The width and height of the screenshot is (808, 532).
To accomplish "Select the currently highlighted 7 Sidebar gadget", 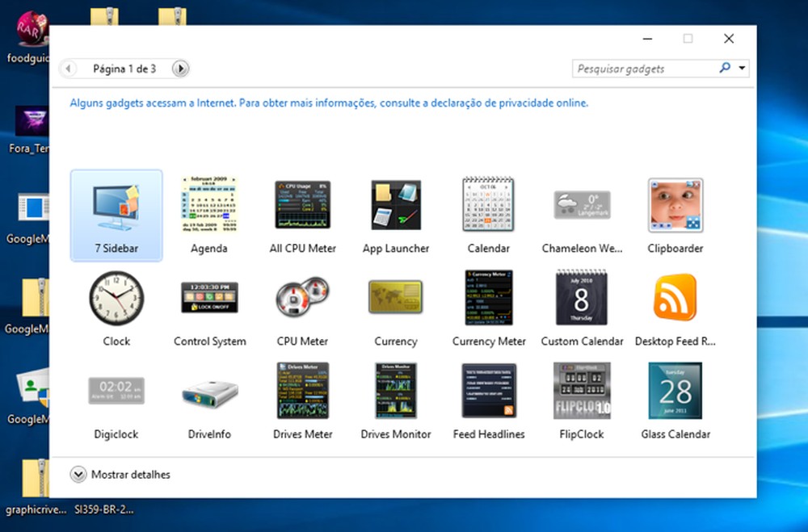I will click(x=116, y=206).
